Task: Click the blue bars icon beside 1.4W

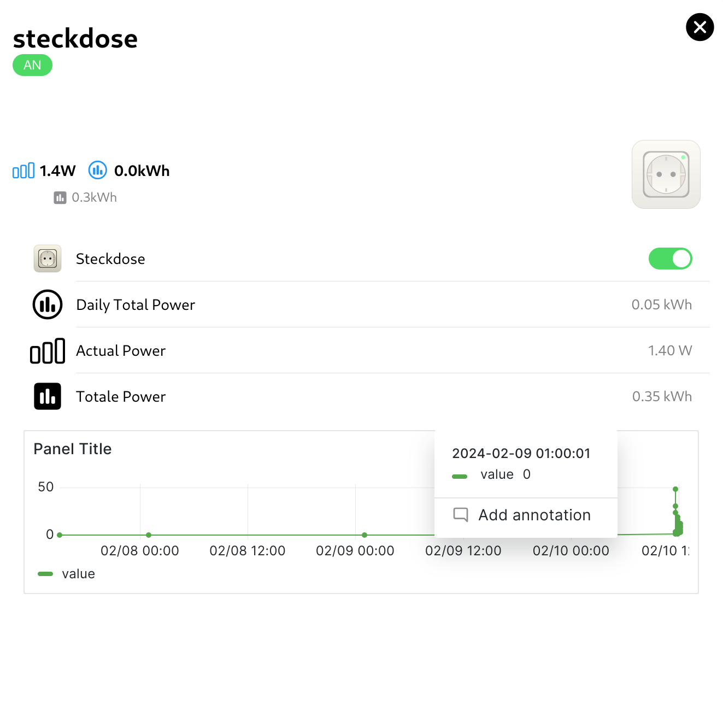Action: point(23,171)
